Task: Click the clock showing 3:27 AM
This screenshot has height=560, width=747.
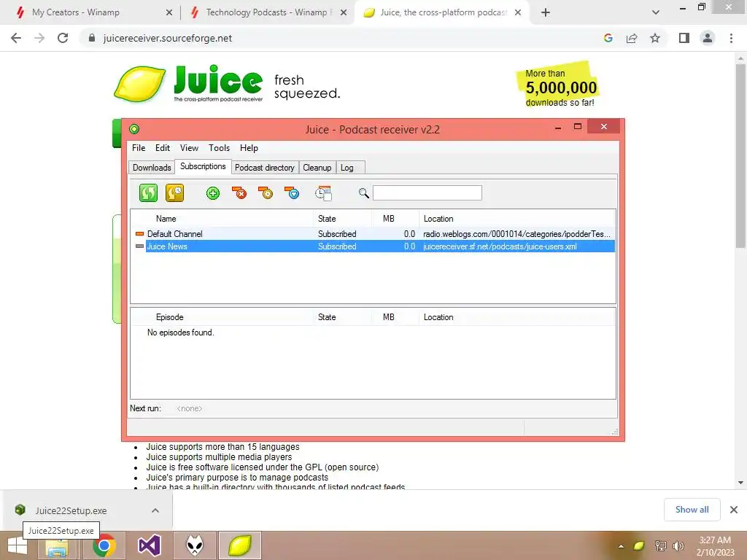Action: coord(715,540)
